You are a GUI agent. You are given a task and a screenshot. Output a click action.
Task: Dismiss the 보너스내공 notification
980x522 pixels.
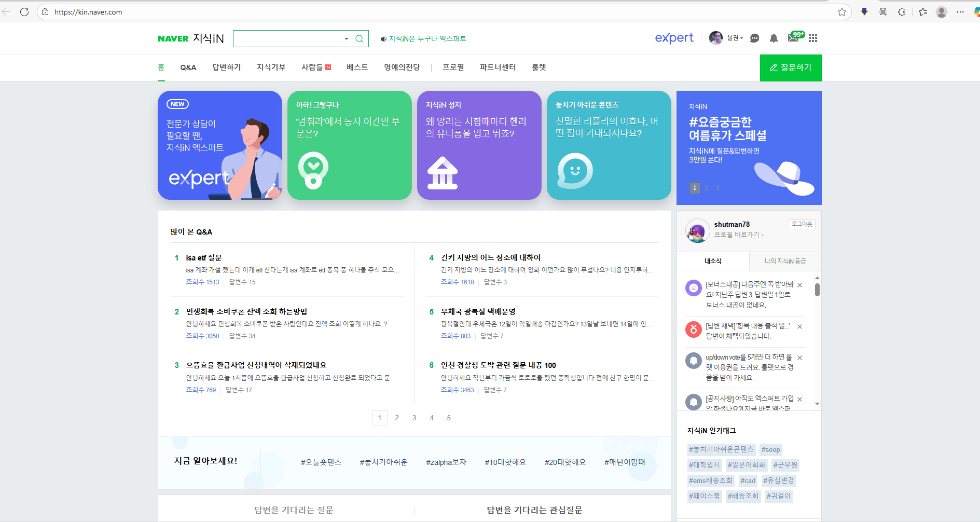799,285
